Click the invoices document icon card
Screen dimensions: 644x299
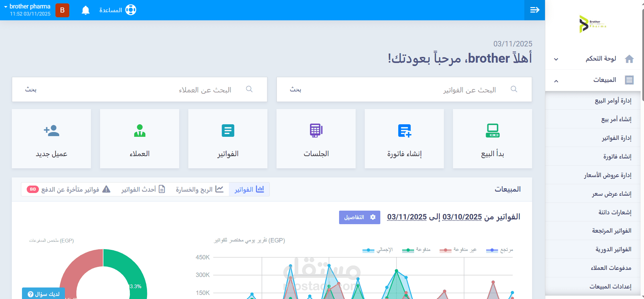click(x=228, y=130)
